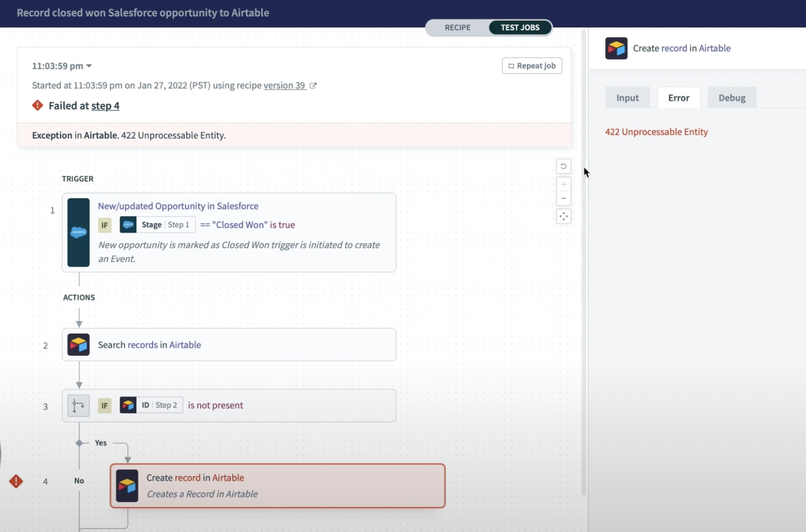The image size is (806, 532).
Task: Select the No branch label
Action: (x=79, y=481)
